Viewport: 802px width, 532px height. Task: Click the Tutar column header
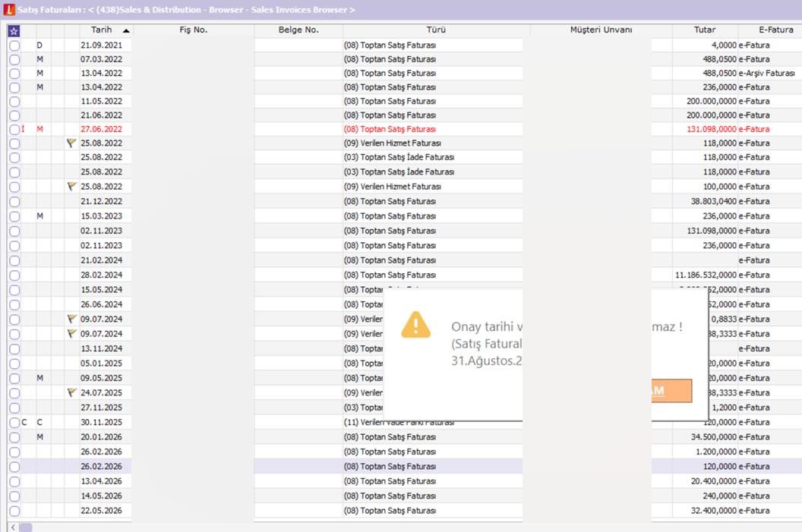point(705,30)
